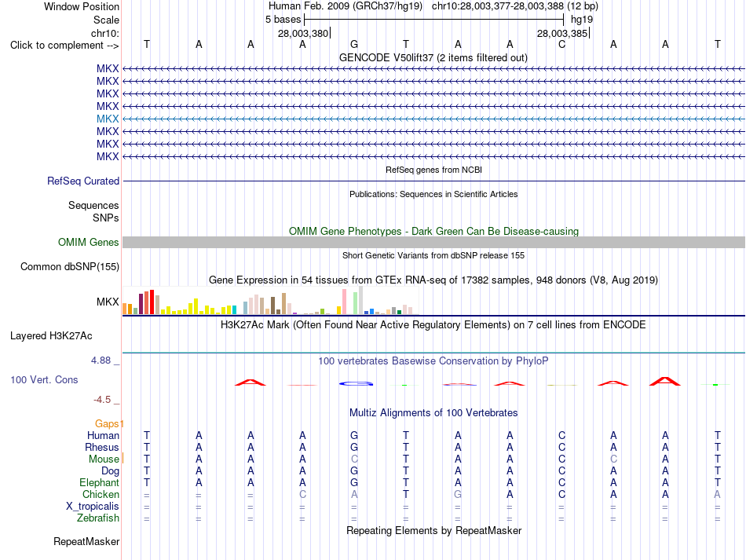Open the H3K27Ac Mark track title
The image size is (746, 560).
[x=433, y=325]
